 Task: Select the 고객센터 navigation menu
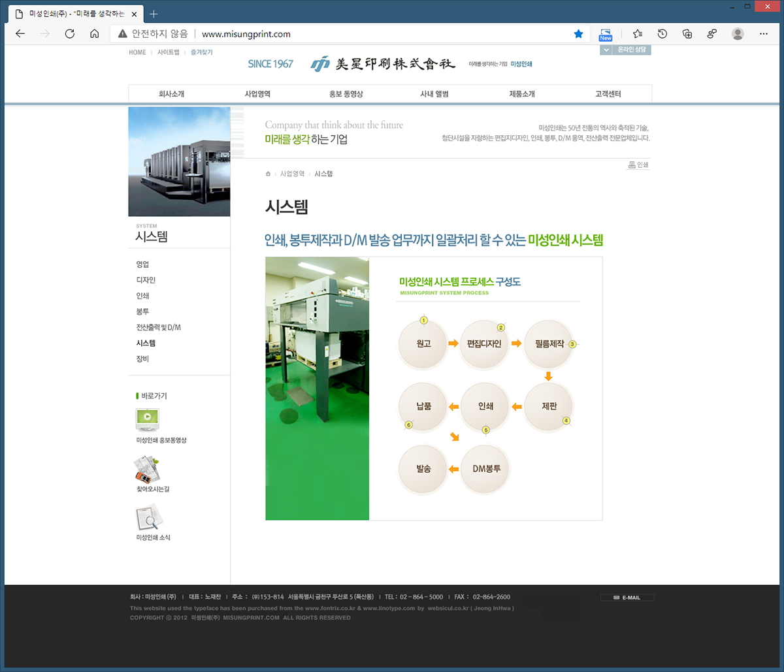pyautogui.click(x=608, y=94)
